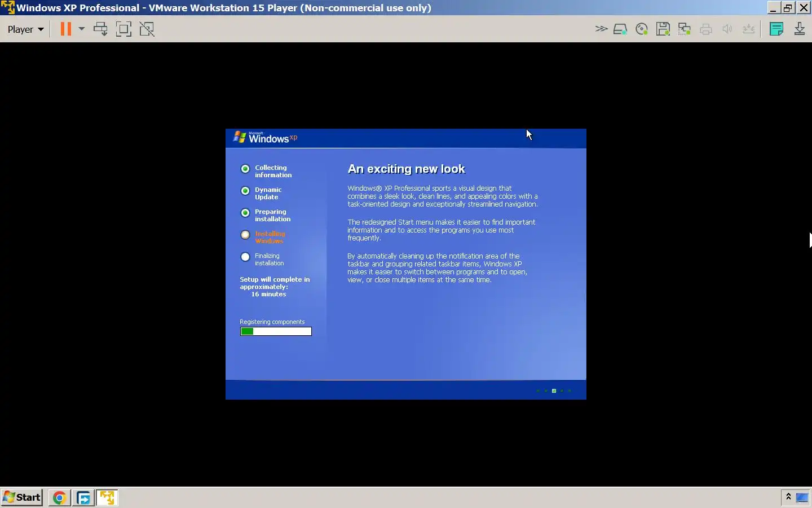The image size is (812, 508).
Task: Open the teal message log note icon
Action: click(x=776, y=29)
